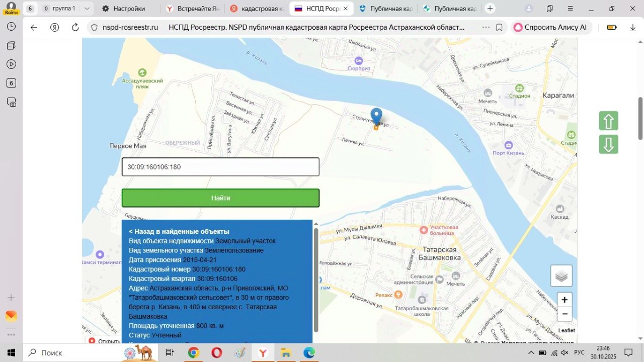Image resolution: width=644 pixels, height=362 pixels.
Task: Expand the tab group dropdown arrow
Action: click(x=87, y=9)
